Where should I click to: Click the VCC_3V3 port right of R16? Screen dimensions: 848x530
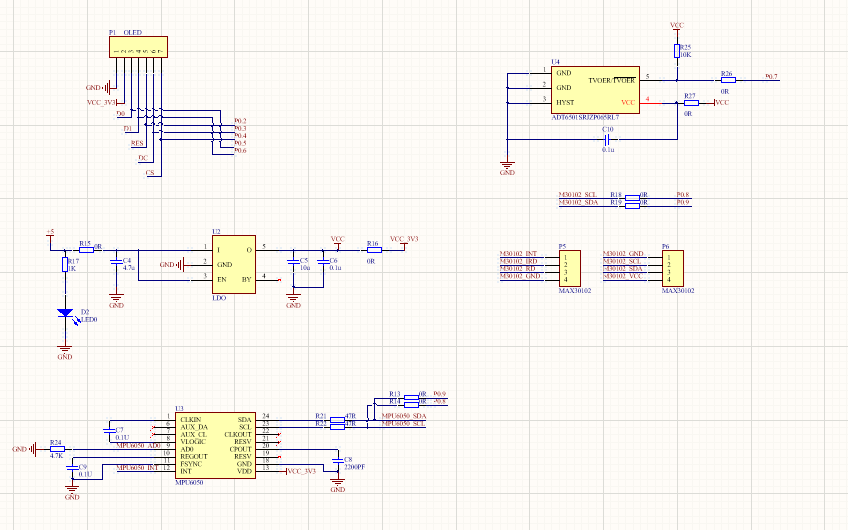click(404, 241)
